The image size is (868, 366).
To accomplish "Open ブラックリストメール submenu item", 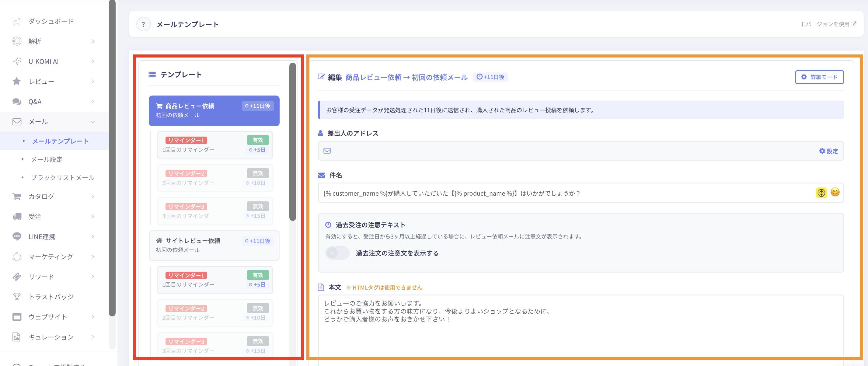I will 63,178.
